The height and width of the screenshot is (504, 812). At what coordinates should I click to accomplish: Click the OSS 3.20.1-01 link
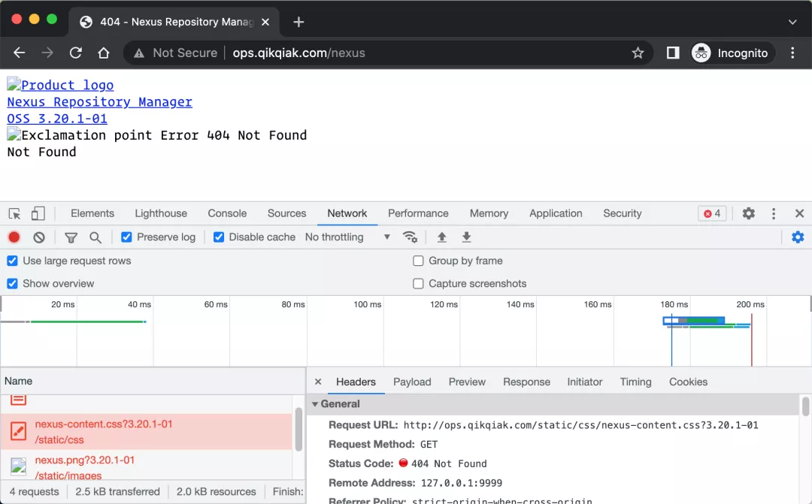click(57, 119)
